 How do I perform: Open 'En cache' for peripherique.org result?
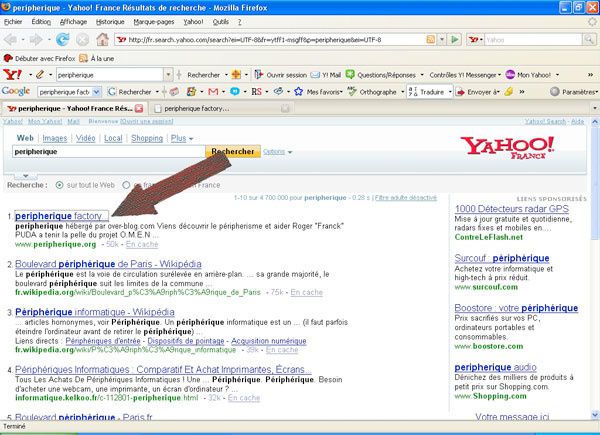pos(142,244)
